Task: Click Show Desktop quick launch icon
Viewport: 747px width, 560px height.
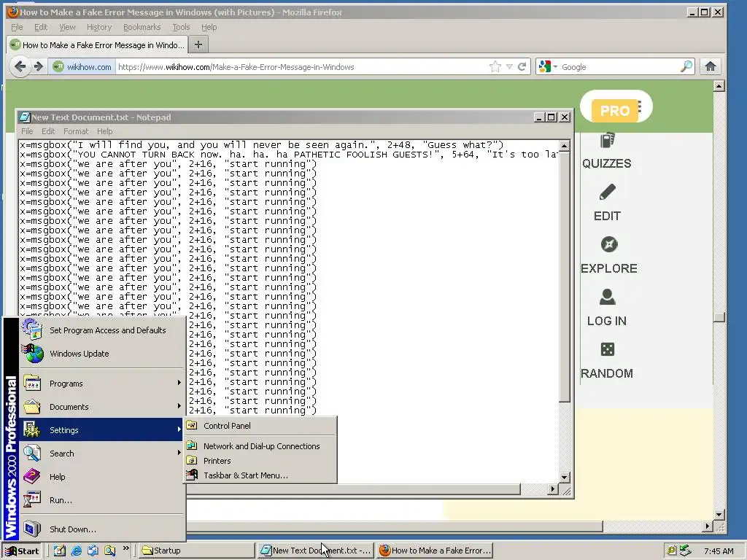Action: coord(60,551)
